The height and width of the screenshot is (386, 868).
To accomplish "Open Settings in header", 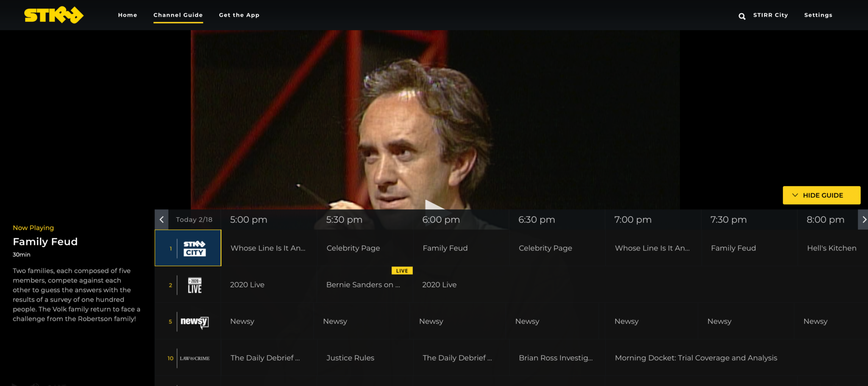I will coord(818,15).
